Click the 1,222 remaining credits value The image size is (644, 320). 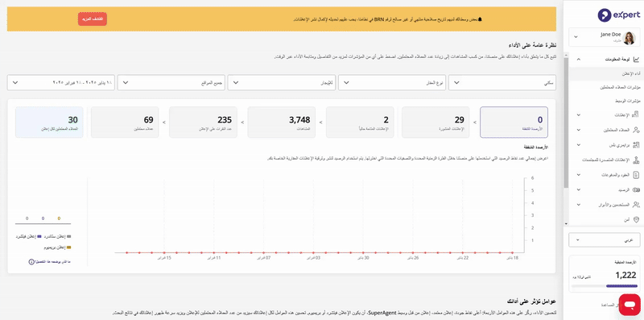[626, 275]
